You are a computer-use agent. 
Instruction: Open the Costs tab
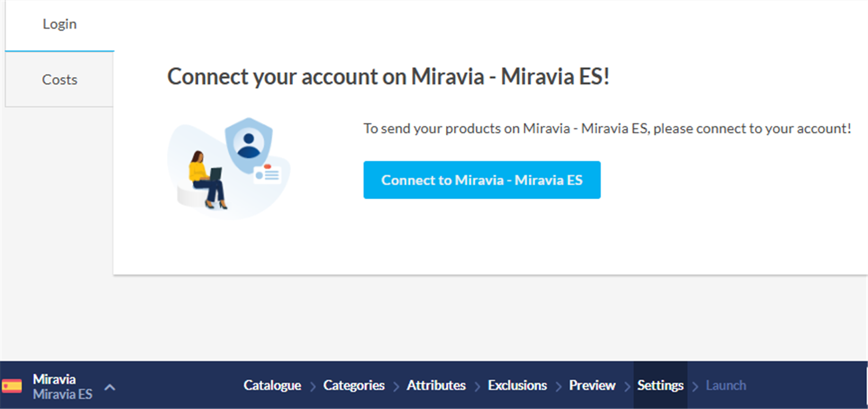pos(60,80)
